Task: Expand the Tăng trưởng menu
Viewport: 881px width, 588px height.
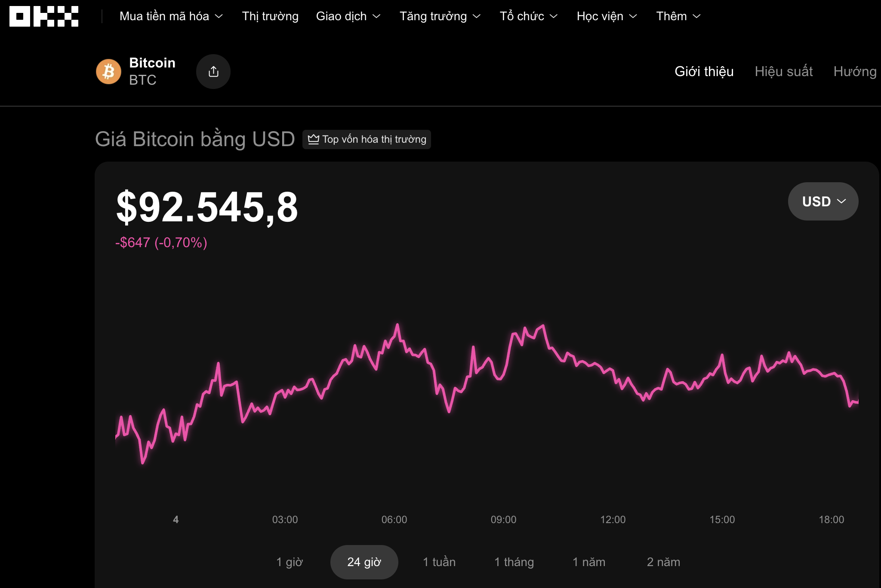Action: (x=440, y=16)
